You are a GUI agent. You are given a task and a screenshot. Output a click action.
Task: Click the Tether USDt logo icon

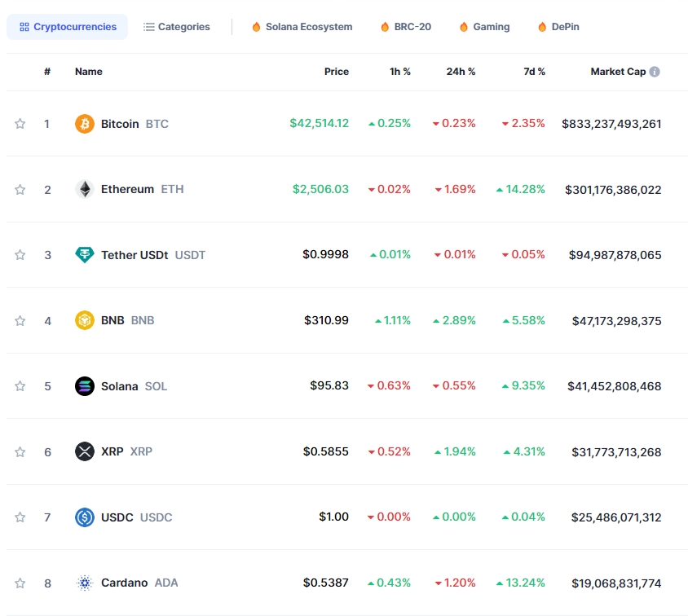point(85,255)
